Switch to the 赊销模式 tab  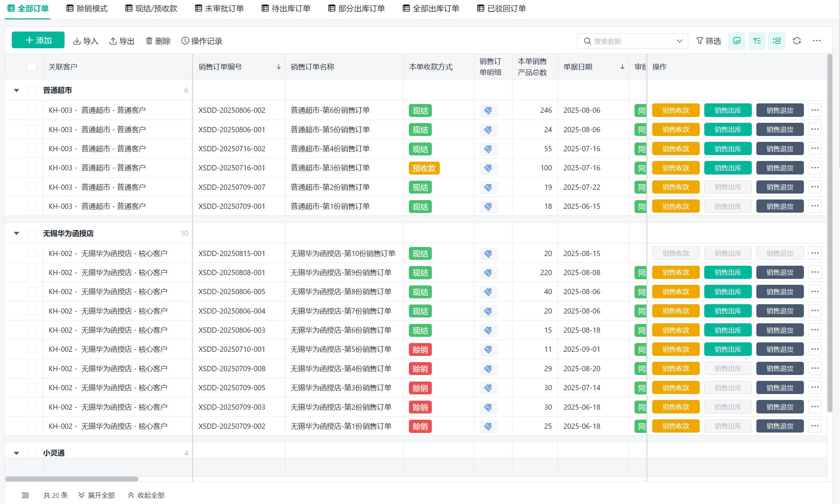87,8
